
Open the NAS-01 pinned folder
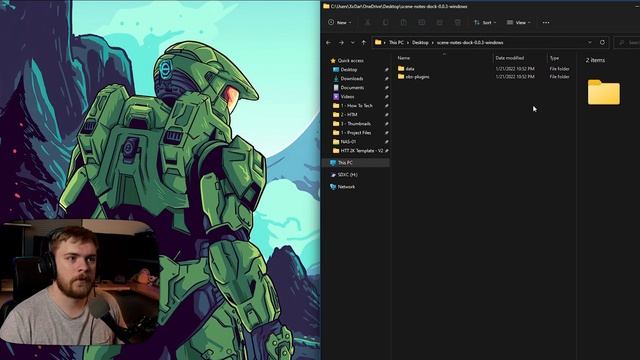[344, 142]
